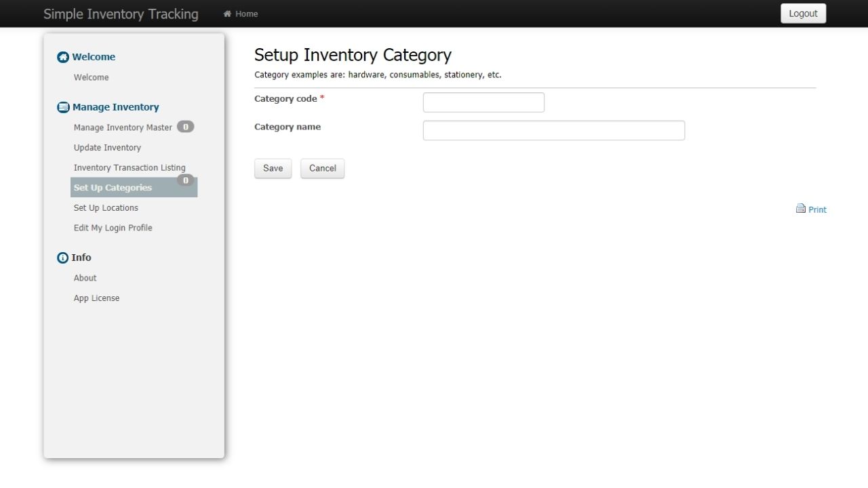Click the Info section circle icon
Viewport: 868px width, 488px height.
coord(63,258)
